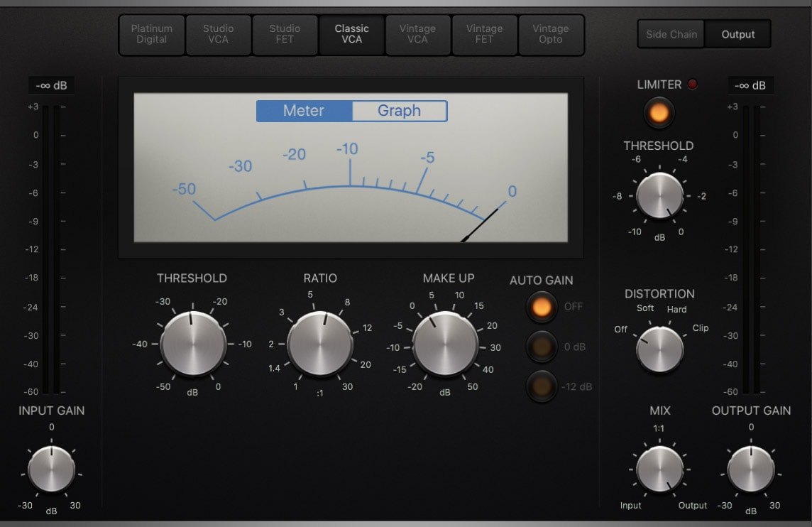Click the Input Gain knob
The width and height of the screenshot is (812, 527).
click(51, 469)
